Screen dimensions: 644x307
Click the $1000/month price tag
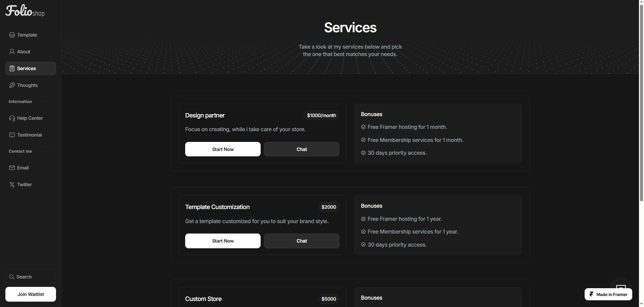click(321, 115)
